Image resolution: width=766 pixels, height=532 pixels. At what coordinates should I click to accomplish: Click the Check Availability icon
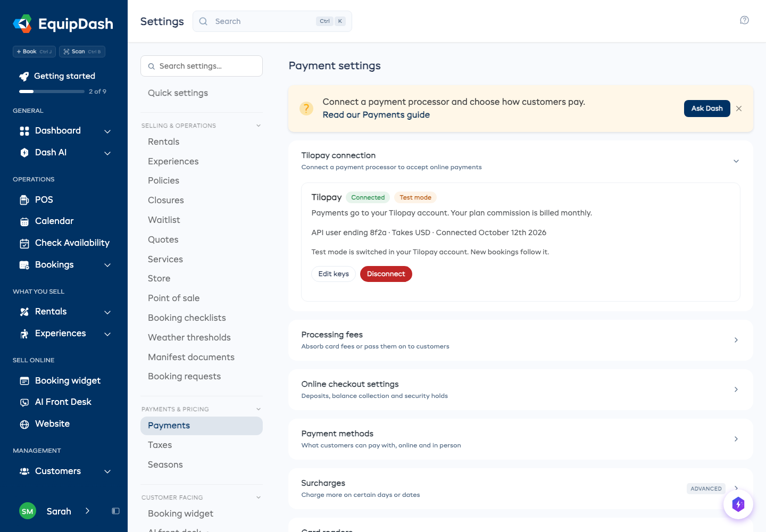24,243
